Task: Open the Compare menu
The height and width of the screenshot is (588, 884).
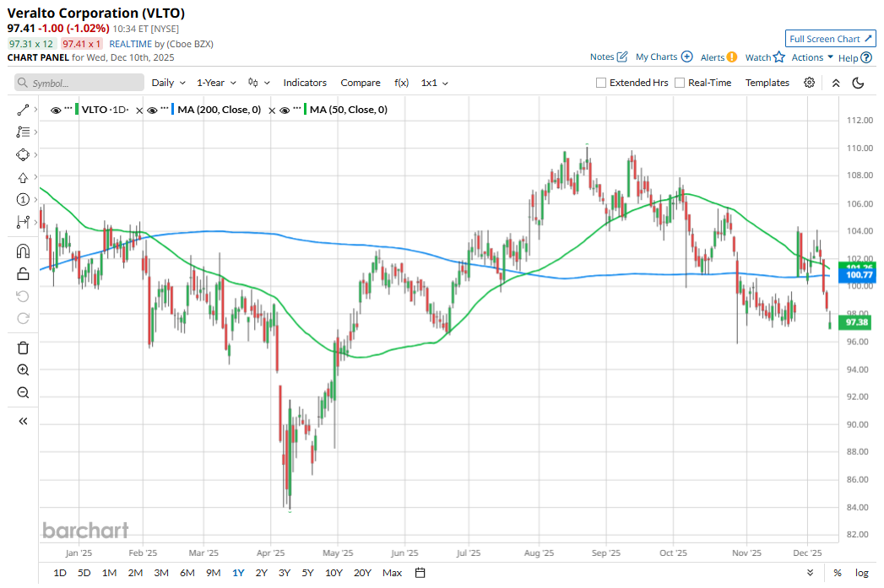Action: coord(361,83)
